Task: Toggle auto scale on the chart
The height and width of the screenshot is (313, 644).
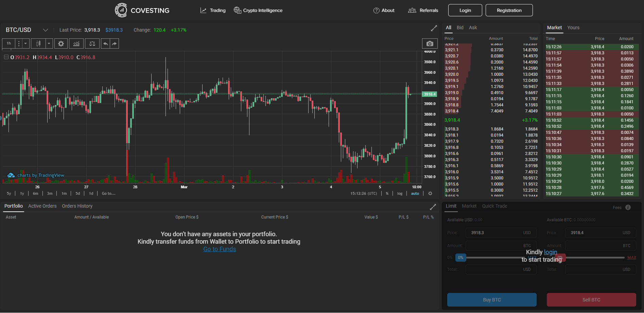Action: tap(415, 193)
